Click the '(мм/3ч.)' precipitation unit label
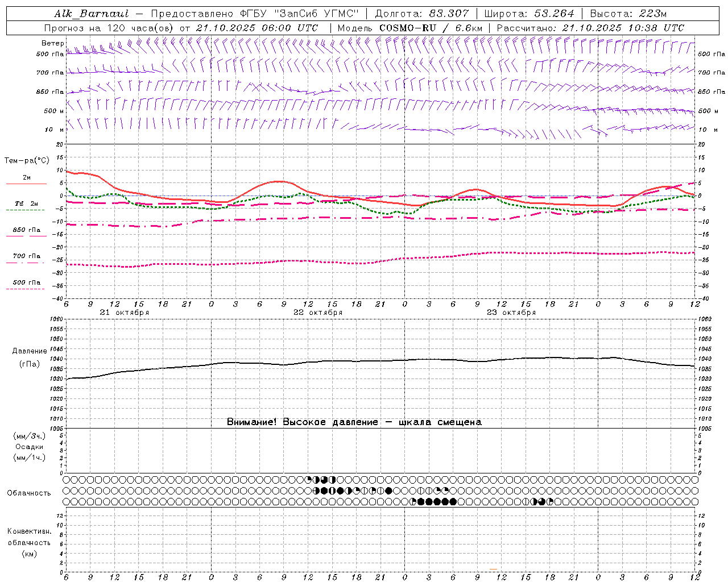The image size is (728, 582). [30, 436]
